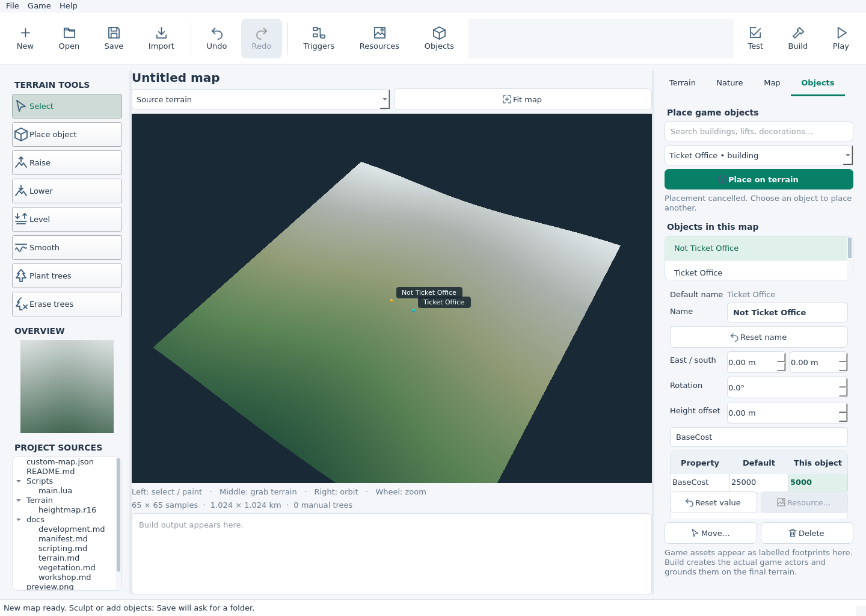Open the Help menu
The height and width of the screenshot is (616, 866).
[69, 6]
